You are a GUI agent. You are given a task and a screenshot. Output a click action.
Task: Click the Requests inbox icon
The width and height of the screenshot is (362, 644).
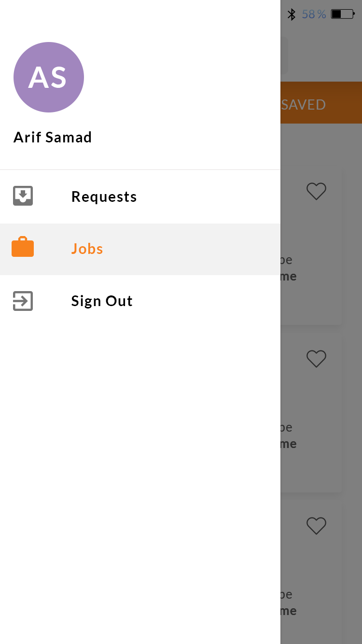23,196
